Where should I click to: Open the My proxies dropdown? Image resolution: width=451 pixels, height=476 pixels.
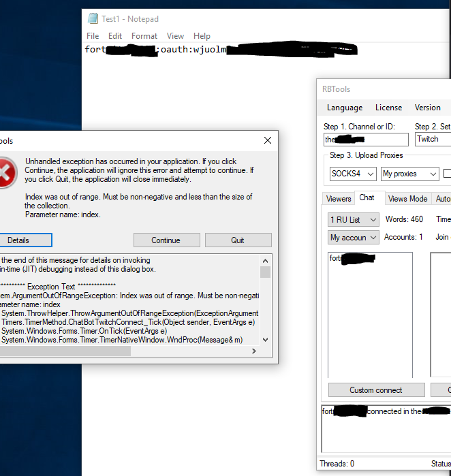click(x=409, y=174)
